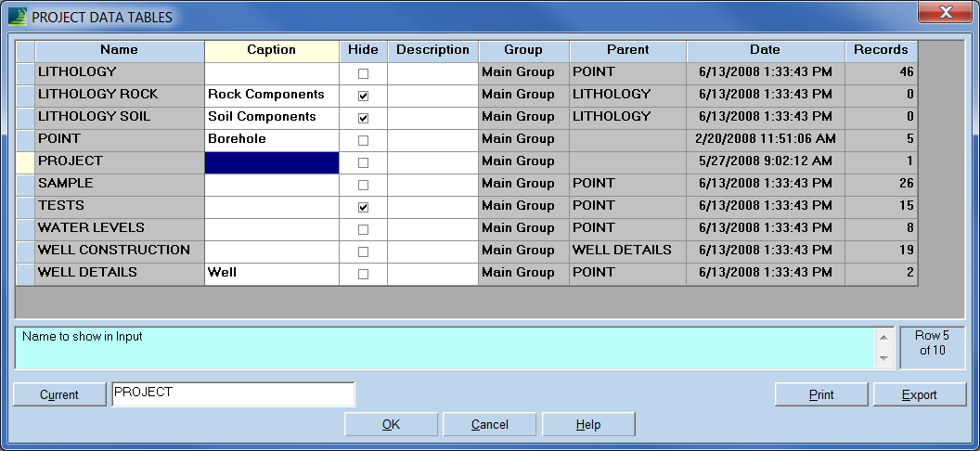
Task: Click the WELL CONSTRUCTION name cell
Action: [x=120, y=251]
